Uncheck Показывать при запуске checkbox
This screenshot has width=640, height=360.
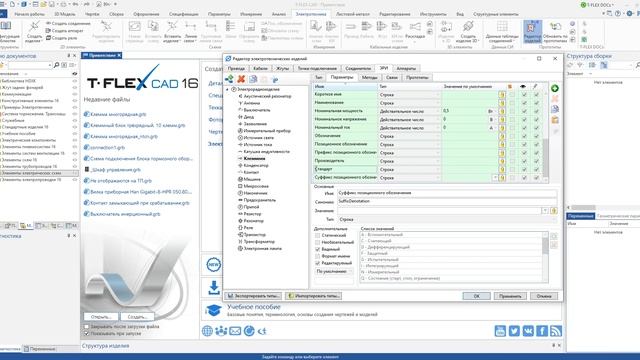(87, 333)
